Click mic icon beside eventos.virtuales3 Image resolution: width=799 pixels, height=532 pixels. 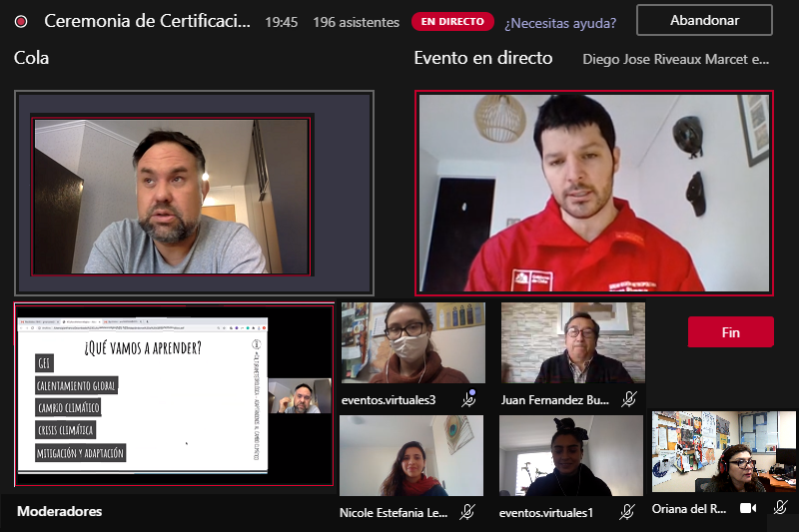tap(467, 399)
